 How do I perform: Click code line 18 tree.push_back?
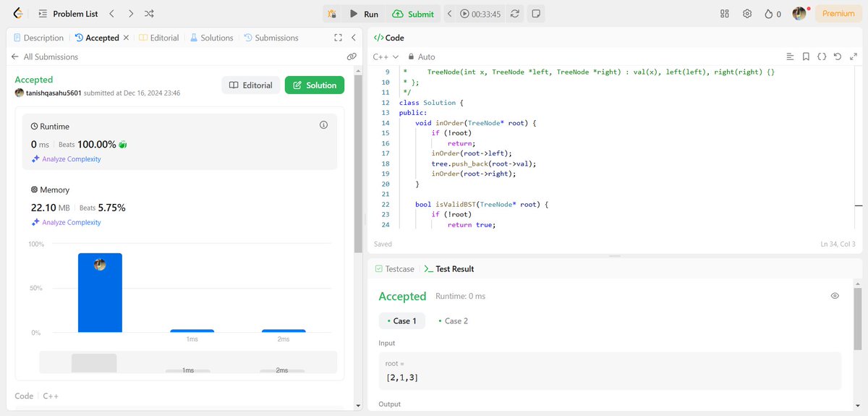tap(484, 164)
